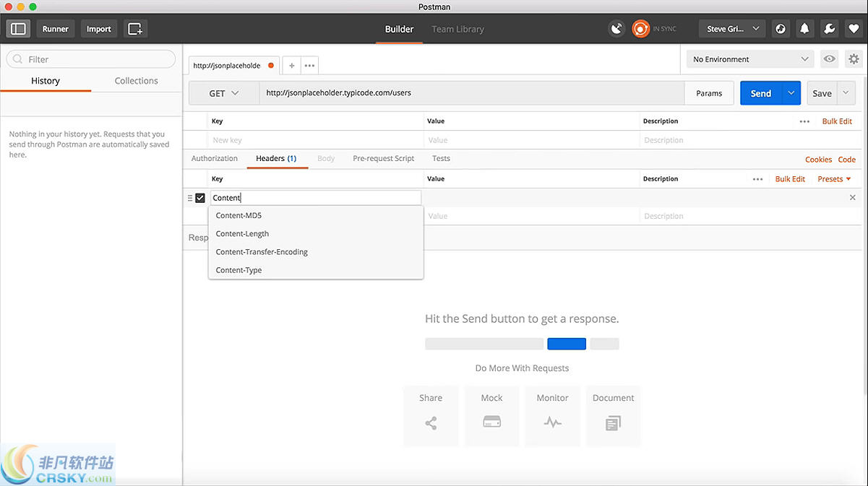Choose Content-Type from suggestions
Viewport: 868px width, 486px height.
[316, 269]
